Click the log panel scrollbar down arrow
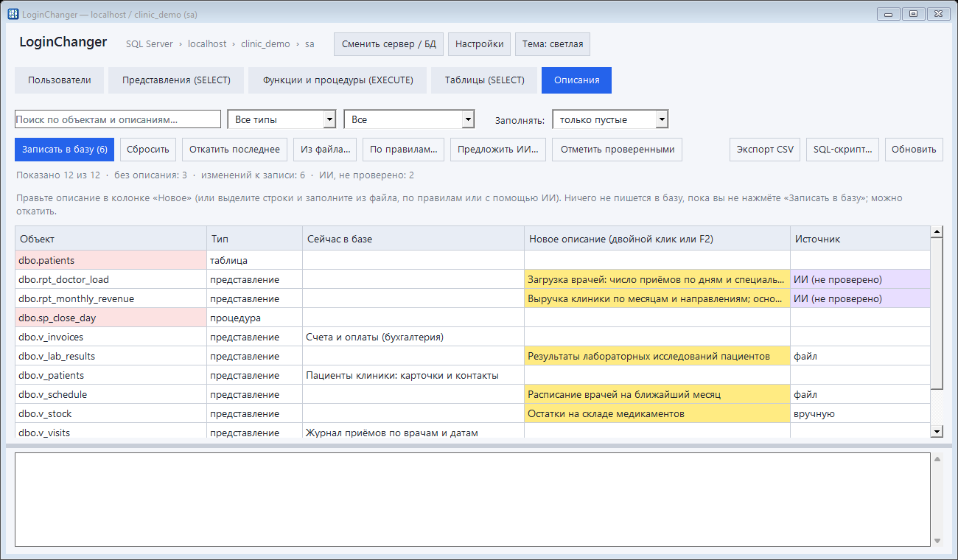Screen dimensions: 958x560 point(937,541)
